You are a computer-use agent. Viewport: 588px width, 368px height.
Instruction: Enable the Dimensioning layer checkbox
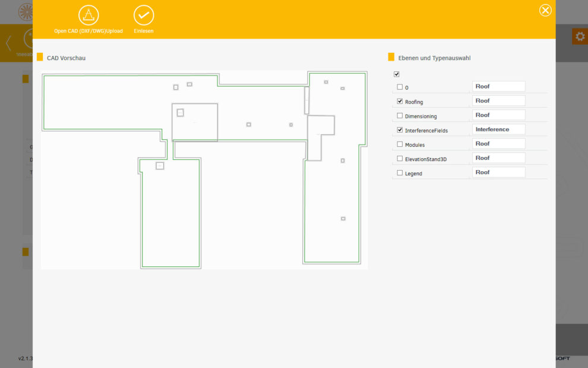400,115
